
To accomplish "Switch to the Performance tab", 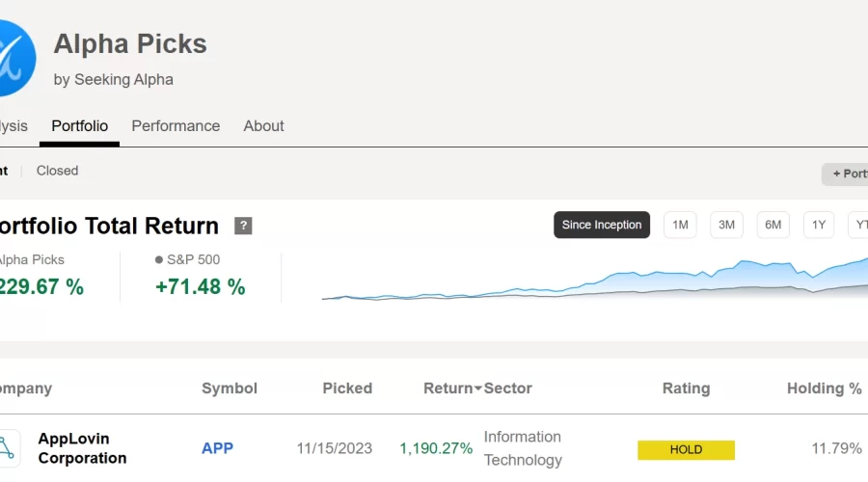I will tap(176, 126).
